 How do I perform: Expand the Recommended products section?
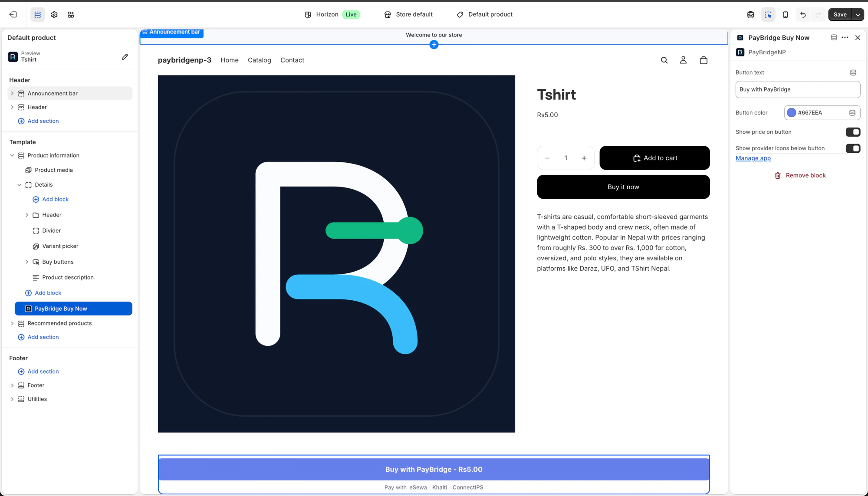point(12,323)
